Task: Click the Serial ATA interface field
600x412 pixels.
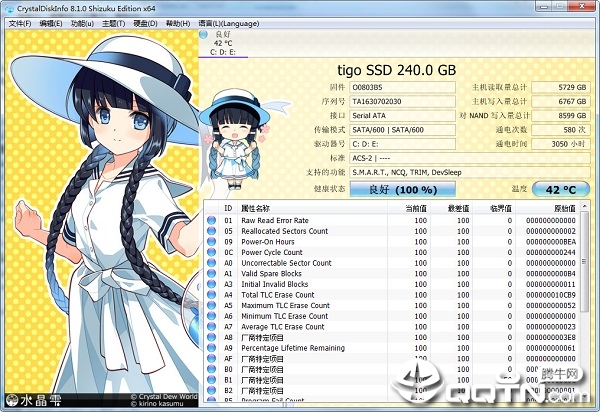Action: pyautogui.click(x=403, y=116)
